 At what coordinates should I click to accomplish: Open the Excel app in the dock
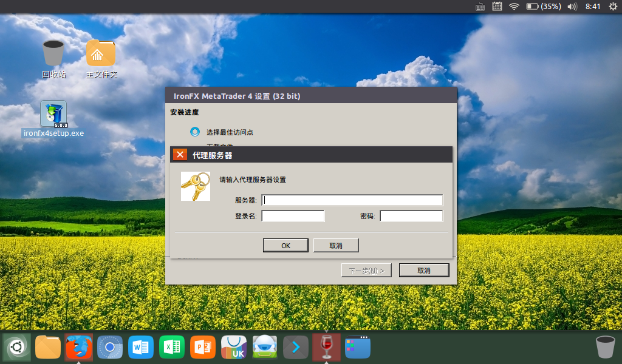tap(172, 348)
